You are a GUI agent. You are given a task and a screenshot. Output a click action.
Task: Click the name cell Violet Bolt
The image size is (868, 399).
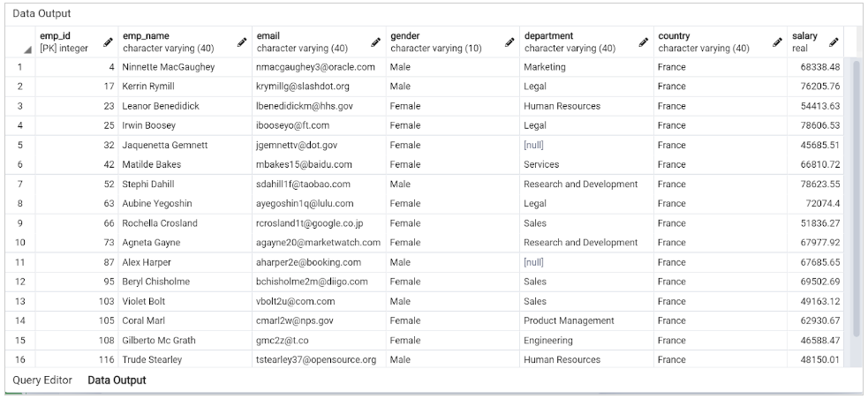click(x=185, y=301)
